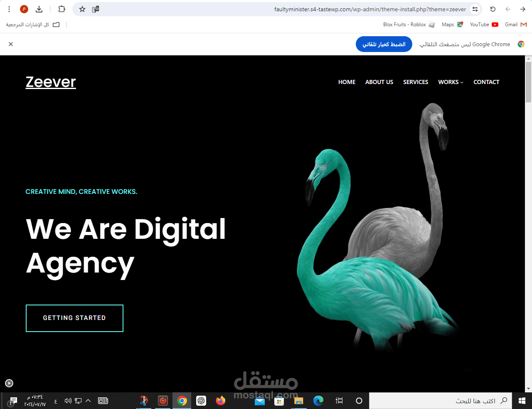
Task: Open the ChatGPT app from the taskbar
Action: (x=201, y=401)
